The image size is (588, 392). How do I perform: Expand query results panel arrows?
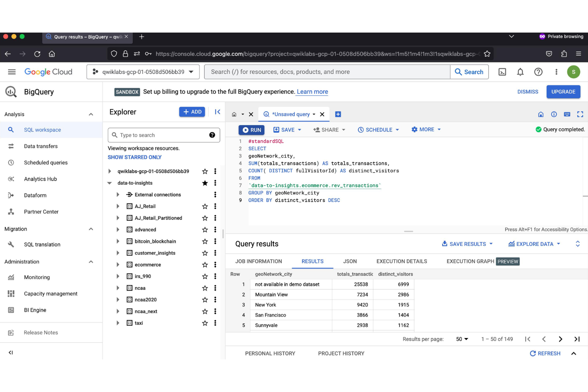578,244
